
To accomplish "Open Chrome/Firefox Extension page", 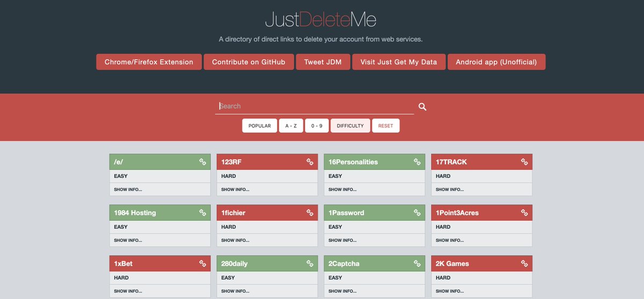I will tap(149, 62).
